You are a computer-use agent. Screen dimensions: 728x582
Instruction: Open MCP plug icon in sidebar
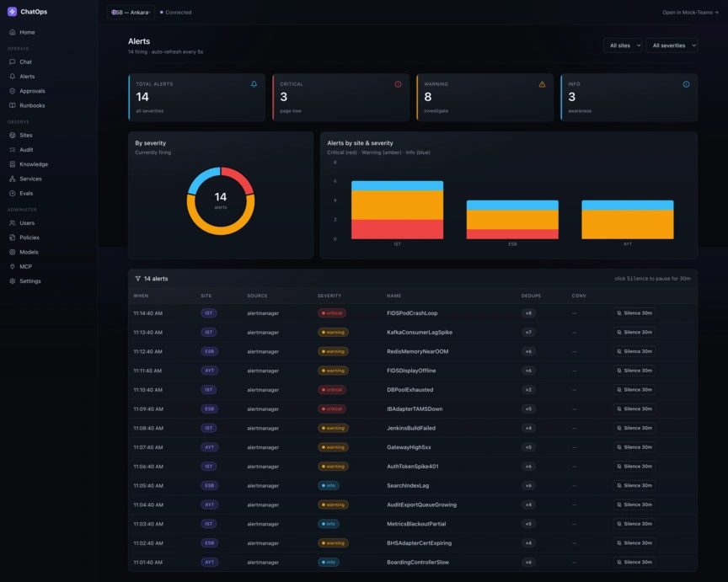tap(12, 266)
